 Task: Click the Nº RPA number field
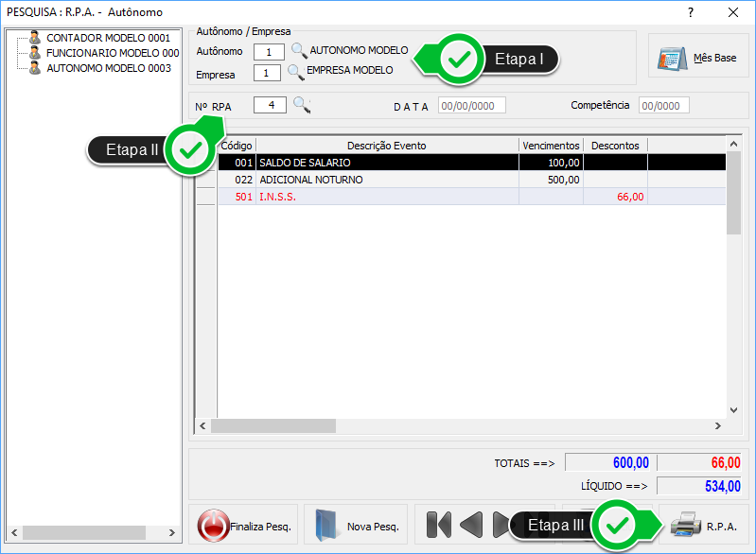271,105
